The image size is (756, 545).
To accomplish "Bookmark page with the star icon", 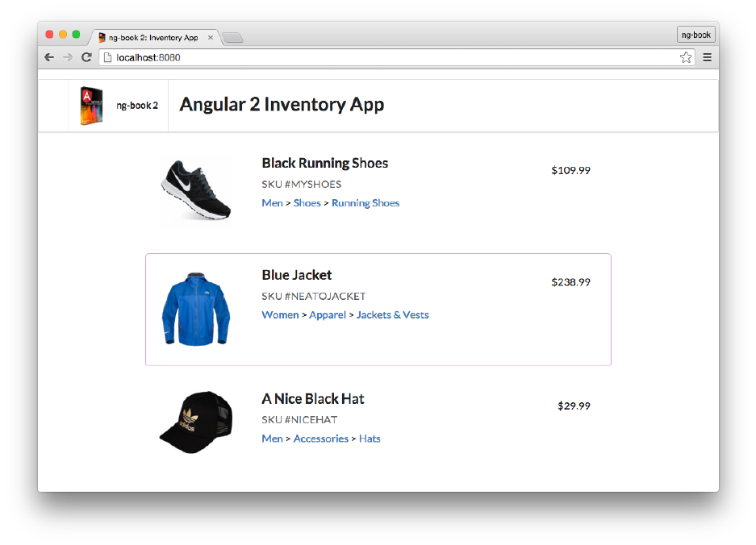I will (x=686, y=57).
